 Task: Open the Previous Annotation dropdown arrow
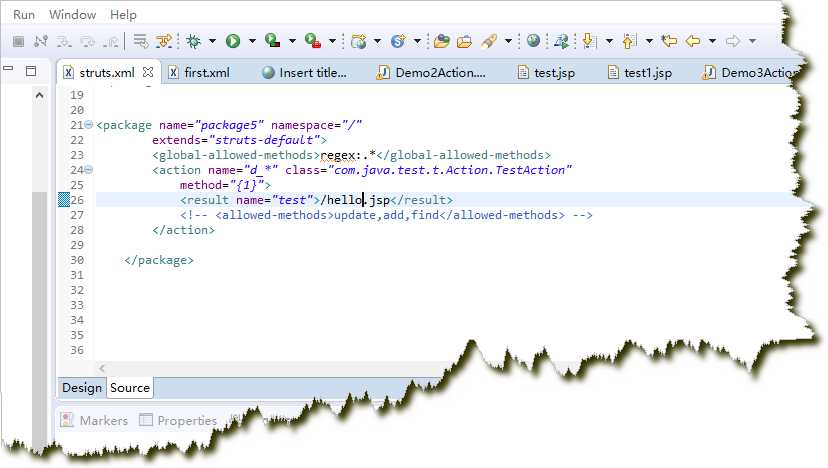pyautogui.click(x=649, y=41)
